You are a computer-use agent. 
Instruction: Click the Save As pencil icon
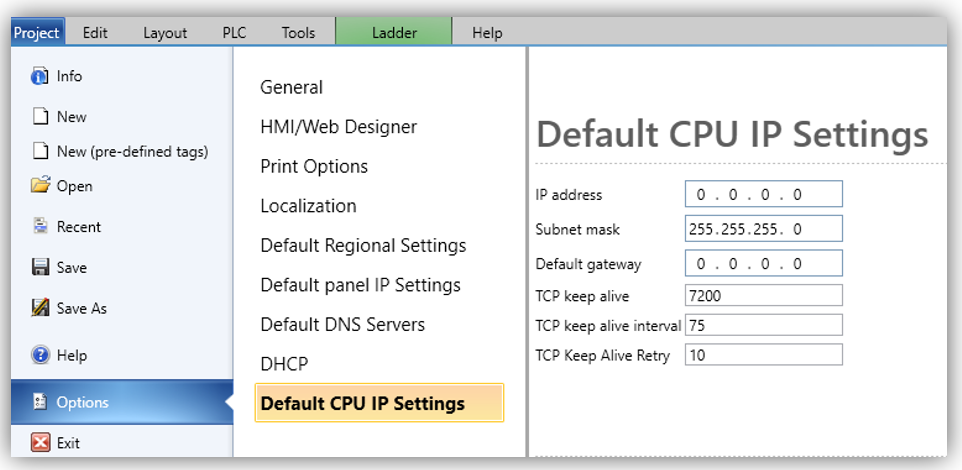click(x=40, y=307)
